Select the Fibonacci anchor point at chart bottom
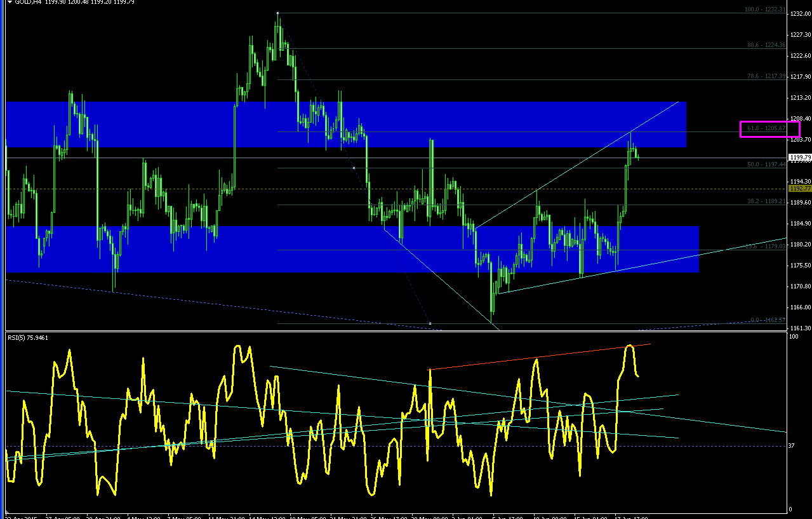The height and width of the screenshot is (519, 812). click(x=430, y=324)
